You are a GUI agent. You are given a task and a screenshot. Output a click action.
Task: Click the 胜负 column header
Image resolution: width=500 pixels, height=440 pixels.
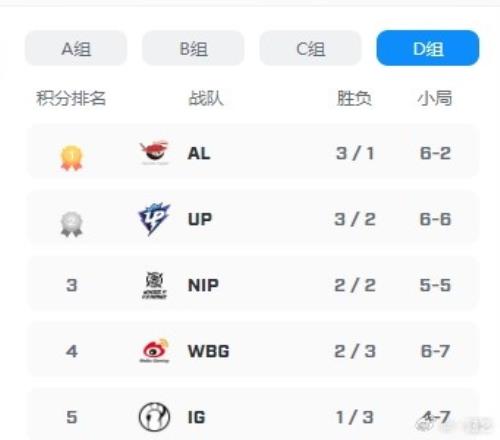(354, 98)
